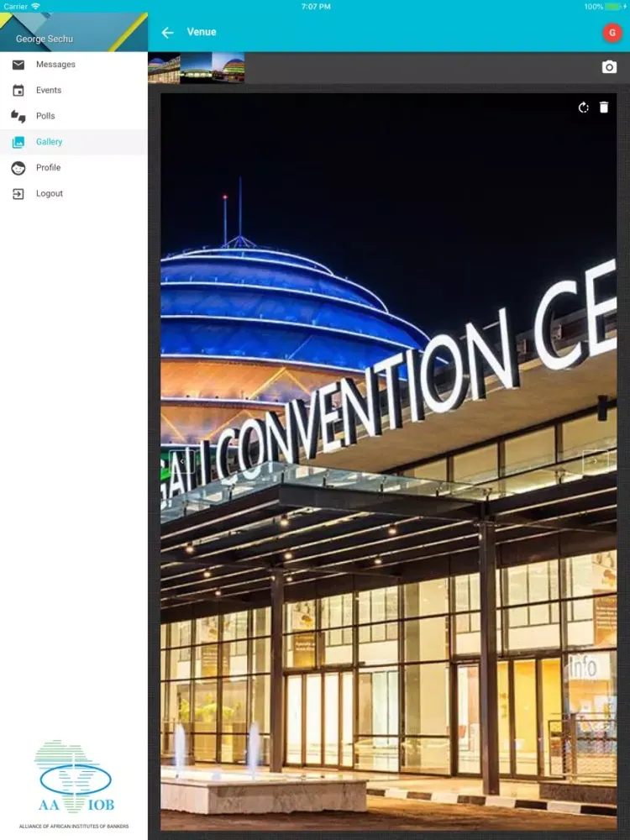This screenshot has height=840, width=630.
Task: Tap the large convention center photo
Action: tap(389, 462)
